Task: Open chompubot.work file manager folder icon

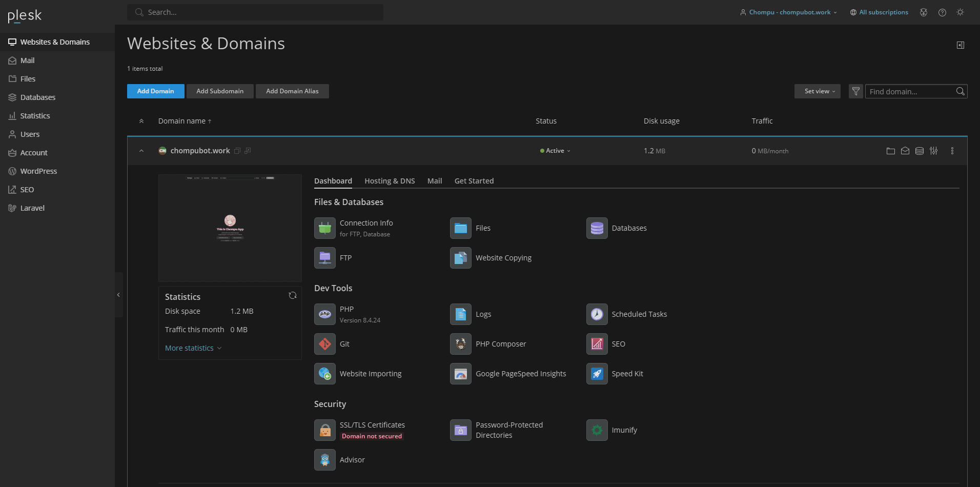Action: pos(891,151)
